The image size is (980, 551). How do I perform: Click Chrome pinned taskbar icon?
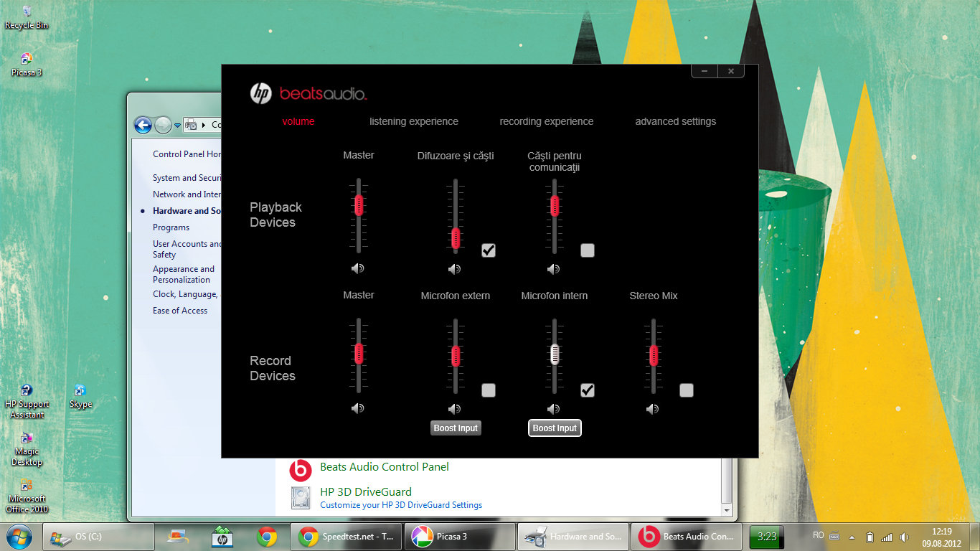pyautogui.click(x=267, y=536)
